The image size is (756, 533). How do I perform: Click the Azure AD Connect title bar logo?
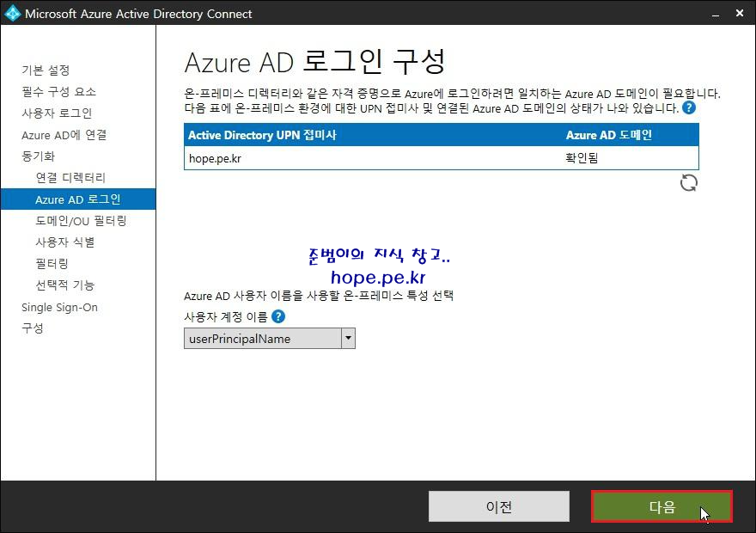tap(12, 13)
